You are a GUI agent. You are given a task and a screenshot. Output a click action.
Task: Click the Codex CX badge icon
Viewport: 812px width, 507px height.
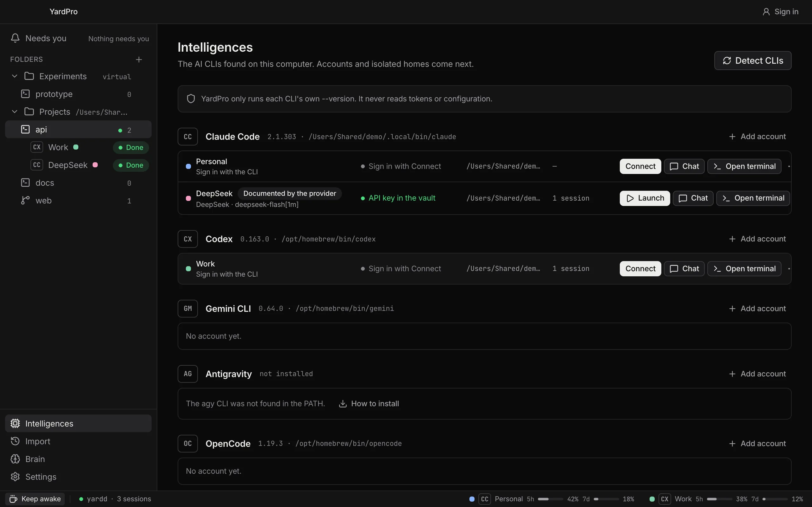point(187,239)
